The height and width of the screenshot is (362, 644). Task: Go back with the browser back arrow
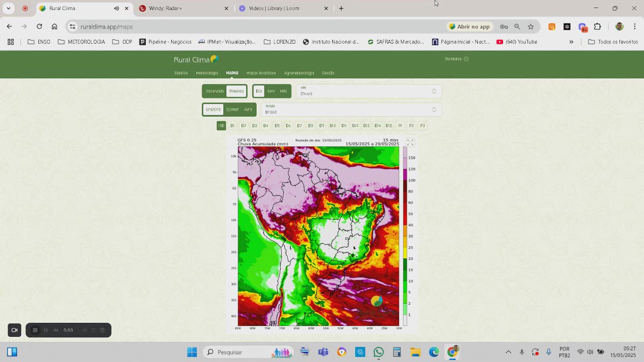coord(9,27)
